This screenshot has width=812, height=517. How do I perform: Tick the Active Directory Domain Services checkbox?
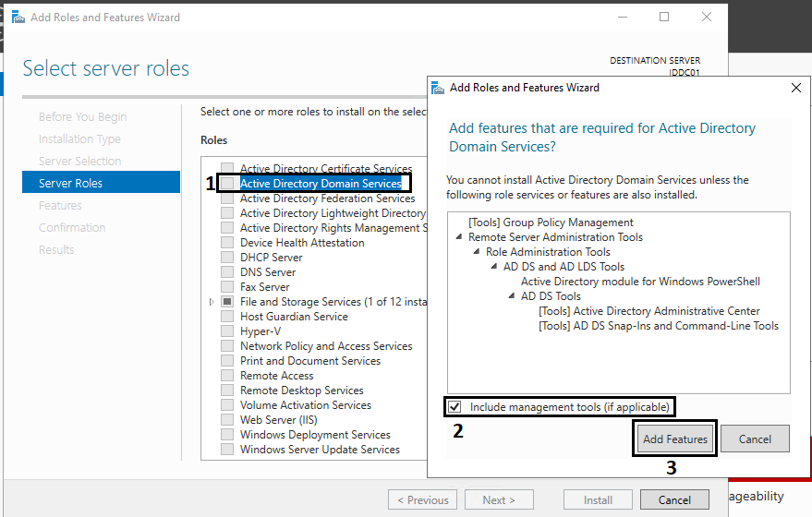[227, 183]
